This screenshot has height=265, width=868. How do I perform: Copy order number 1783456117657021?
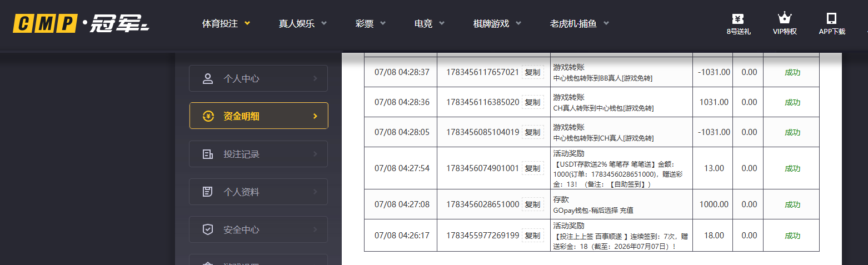(x=532, y=72)
